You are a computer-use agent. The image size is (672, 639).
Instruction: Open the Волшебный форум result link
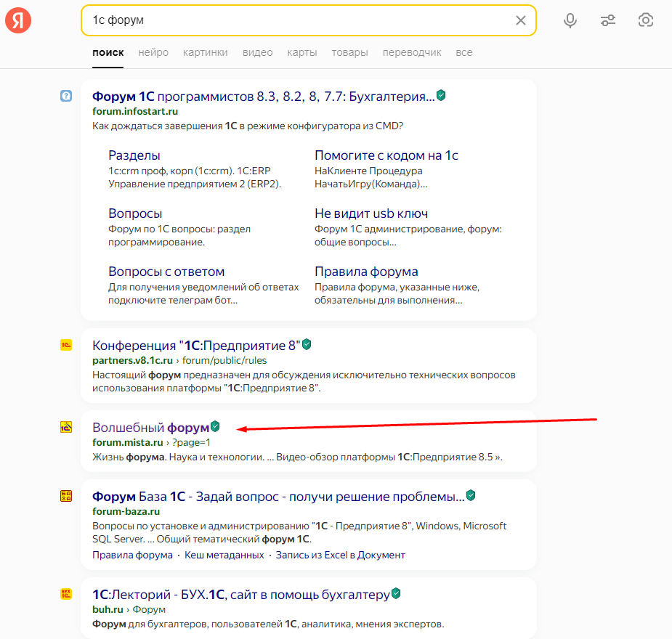point(150,428)
